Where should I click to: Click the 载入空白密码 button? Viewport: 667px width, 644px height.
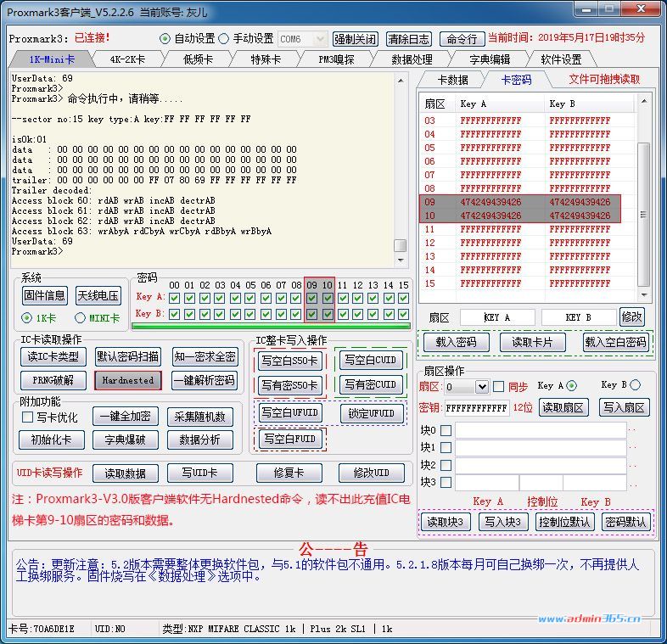[615, 342]
